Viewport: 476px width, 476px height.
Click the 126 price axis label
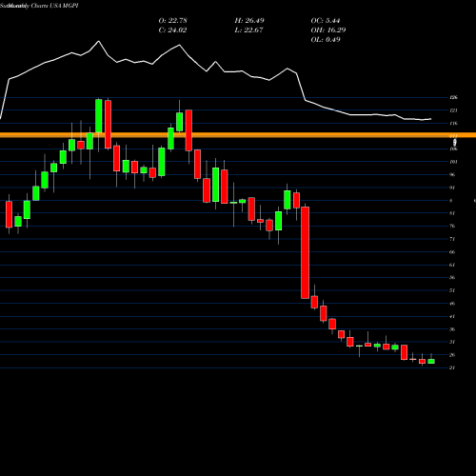tap(454, 97)
